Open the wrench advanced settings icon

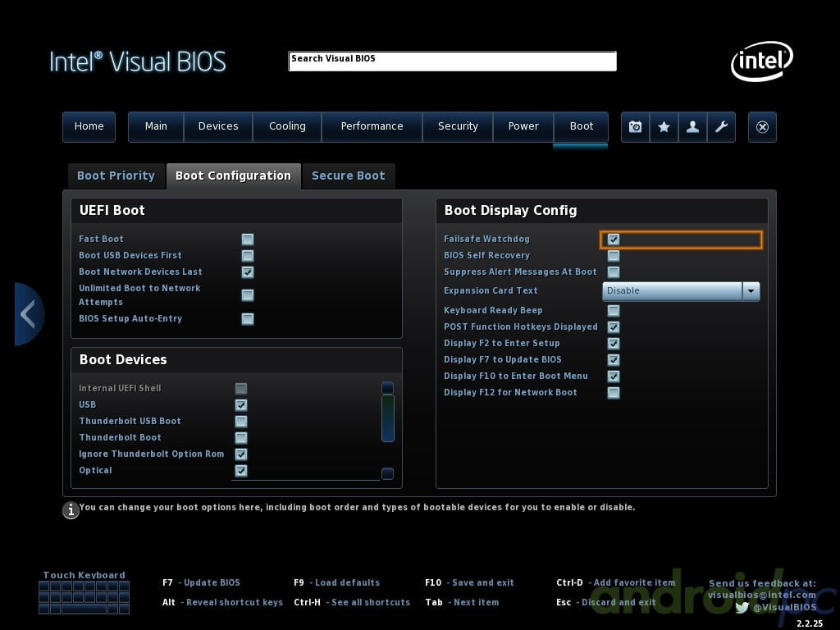point(721,127)
